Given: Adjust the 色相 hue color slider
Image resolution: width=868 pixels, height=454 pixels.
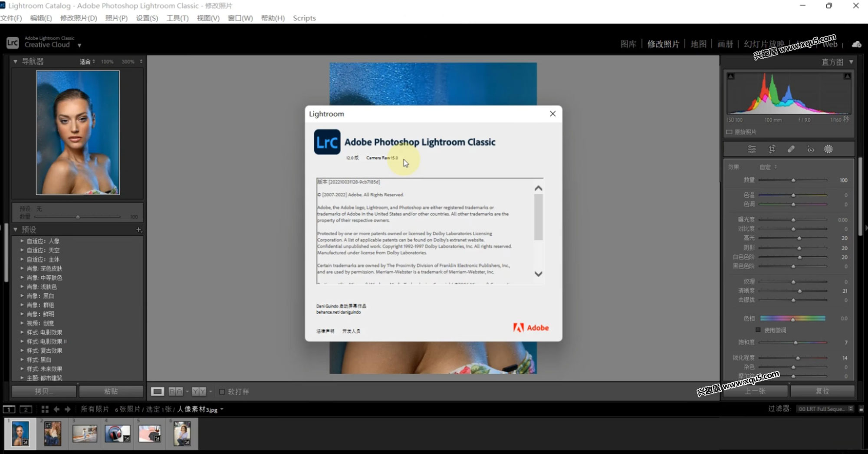Looking at the screenshot, I should [x=792, y=318].
